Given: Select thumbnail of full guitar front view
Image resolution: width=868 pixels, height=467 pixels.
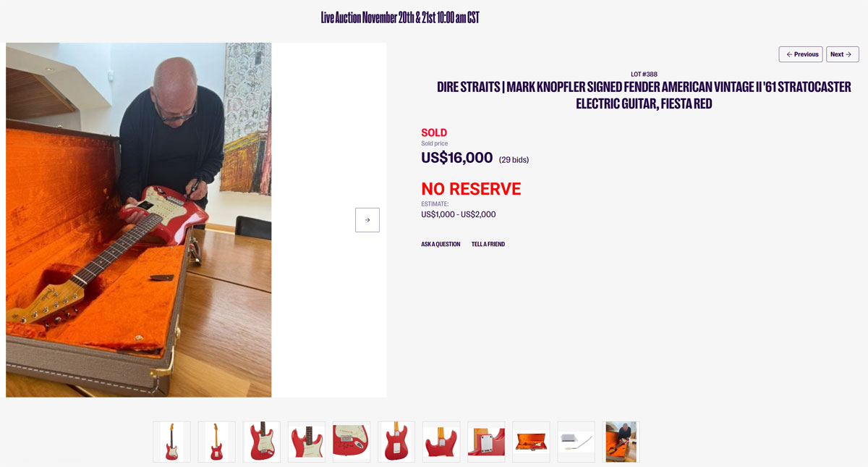Looking at the screenshot, I should (x=171, y=442).
